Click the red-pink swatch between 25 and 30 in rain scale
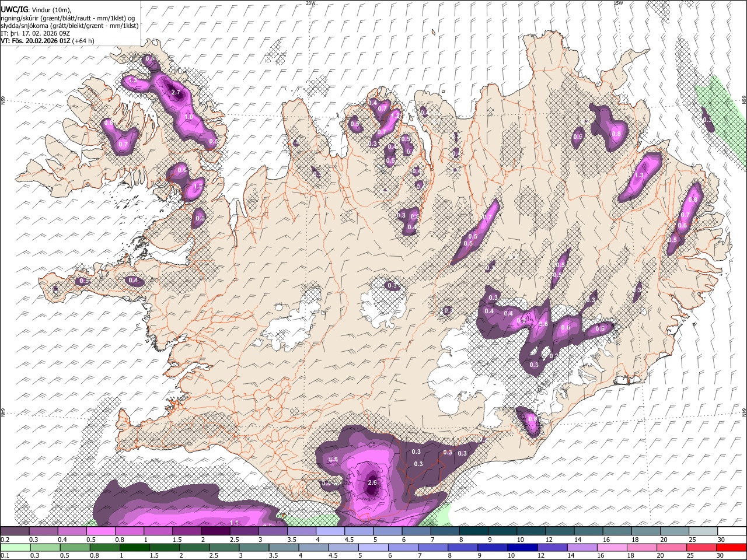The width and height of the screenshot is (747, 560). pos(701,547)
